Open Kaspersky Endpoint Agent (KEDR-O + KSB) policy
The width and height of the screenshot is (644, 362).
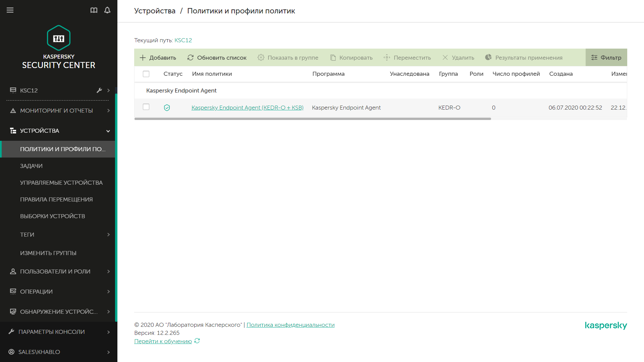point(247,108)
